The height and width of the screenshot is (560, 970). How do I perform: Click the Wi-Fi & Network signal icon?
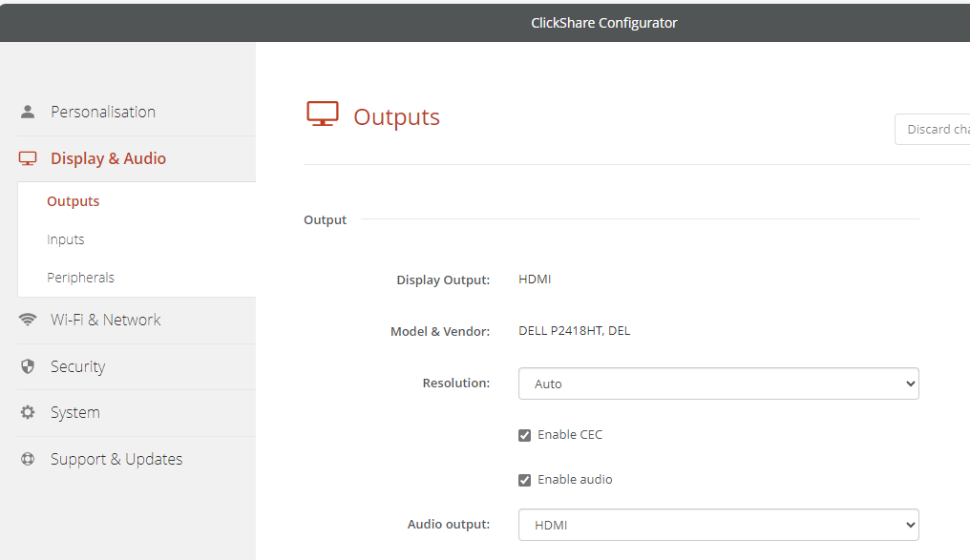tap(28, 320)
